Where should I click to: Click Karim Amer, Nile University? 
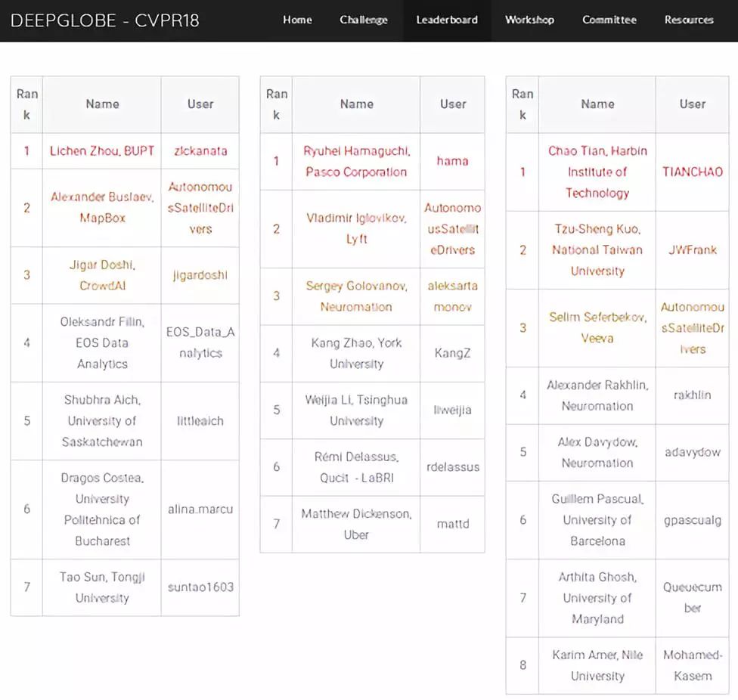(x=597, y=665)
